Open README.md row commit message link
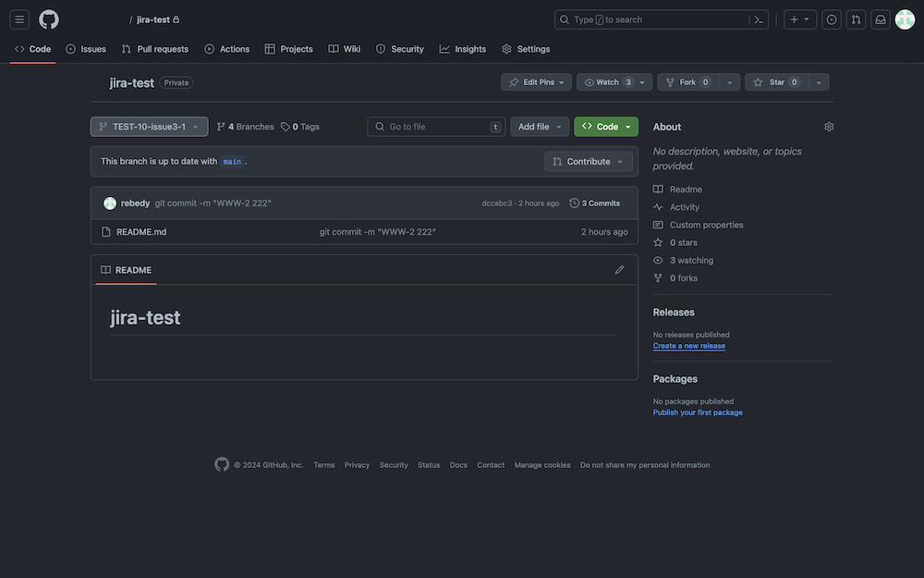 pyautogui.click(x=378, y=232)
